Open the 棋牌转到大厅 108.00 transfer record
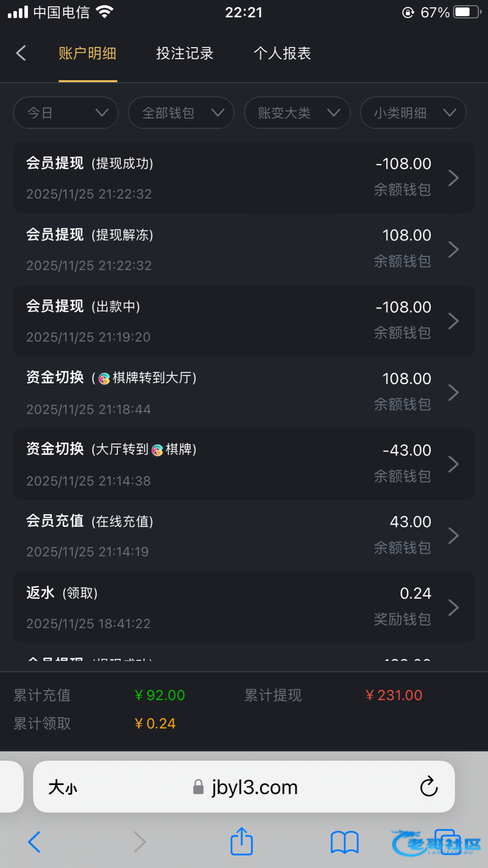488x868 pixels. tap(244, 393)
